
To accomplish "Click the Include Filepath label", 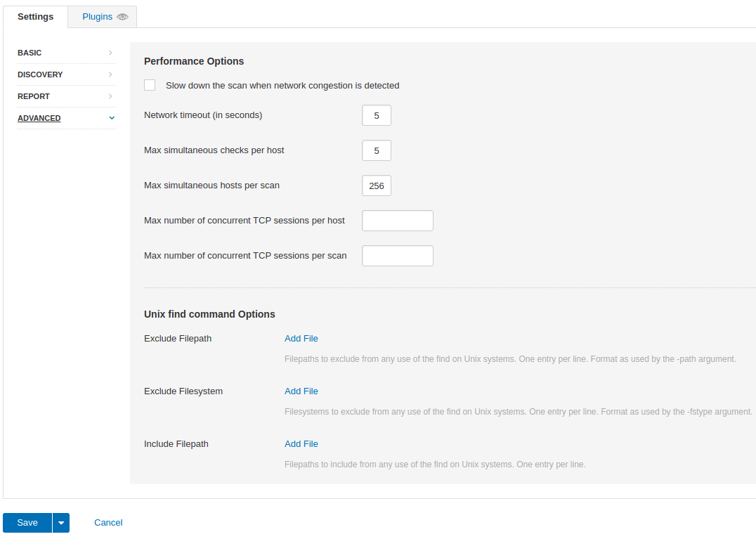I will tap(176, 444).
